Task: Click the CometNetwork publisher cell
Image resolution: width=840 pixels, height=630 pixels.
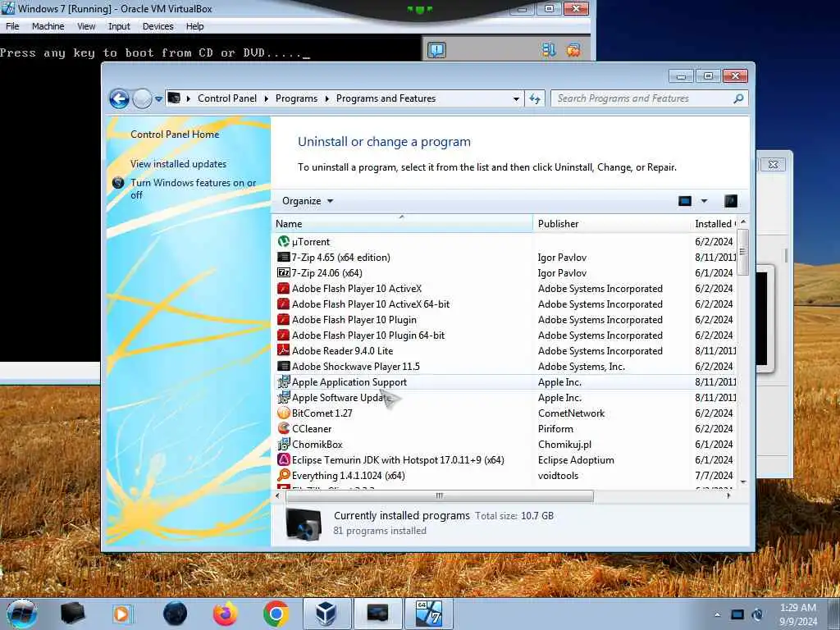Action: point(571,413)
